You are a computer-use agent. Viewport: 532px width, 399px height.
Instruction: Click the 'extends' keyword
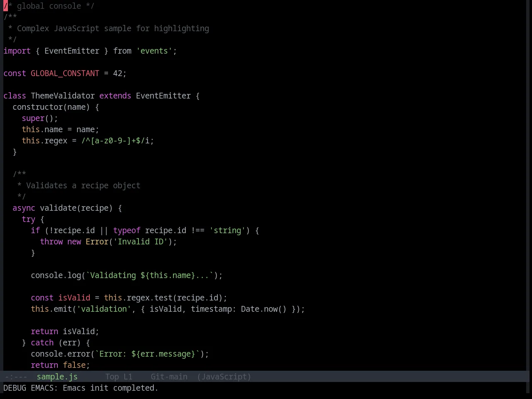(115, 96)
